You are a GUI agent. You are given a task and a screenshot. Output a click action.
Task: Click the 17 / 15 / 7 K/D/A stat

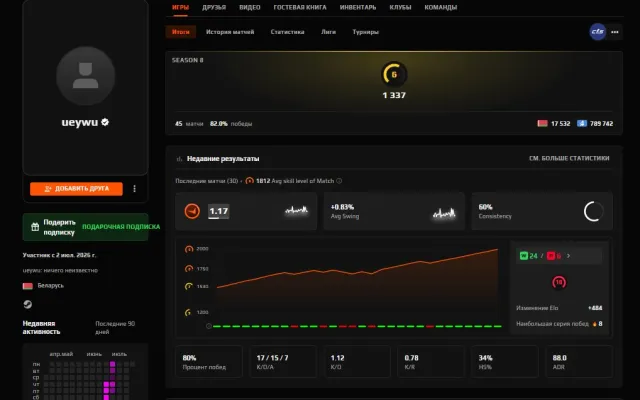click(x=283, y=362)
